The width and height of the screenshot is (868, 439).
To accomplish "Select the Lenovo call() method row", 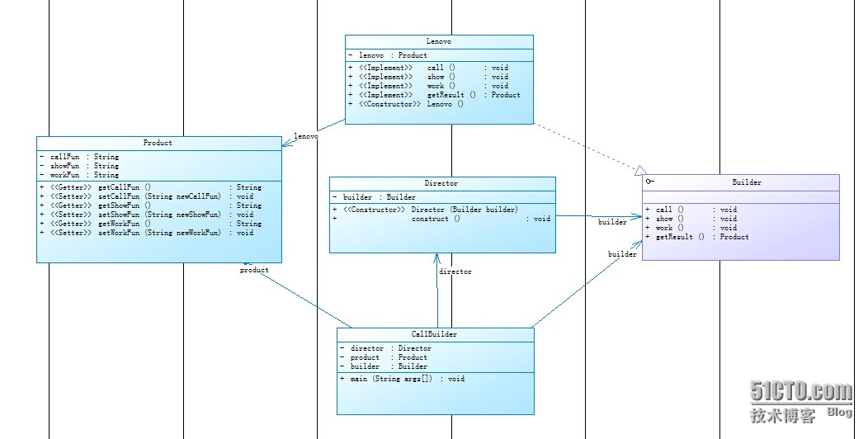I will [428, 68].
